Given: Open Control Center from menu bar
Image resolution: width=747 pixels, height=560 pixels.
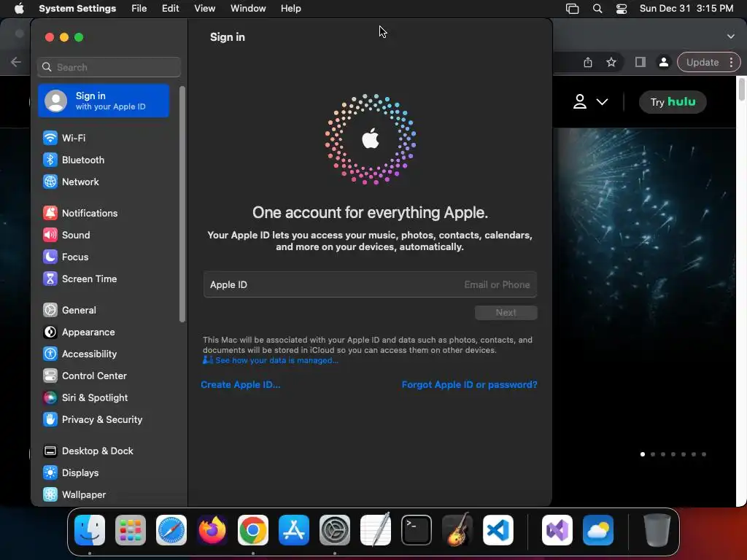Looking at the screenshot, I should point(622,9).
